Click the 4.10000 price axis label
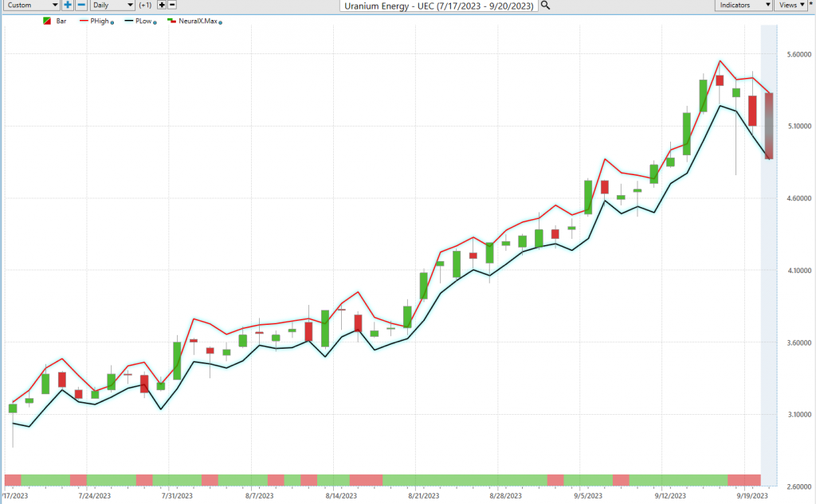 [x=800, y=271]
